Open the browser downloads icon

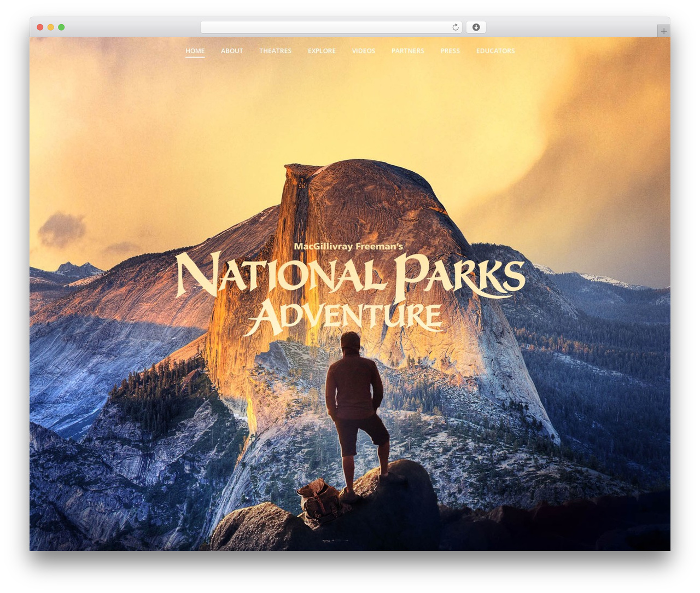click(476, 27)
